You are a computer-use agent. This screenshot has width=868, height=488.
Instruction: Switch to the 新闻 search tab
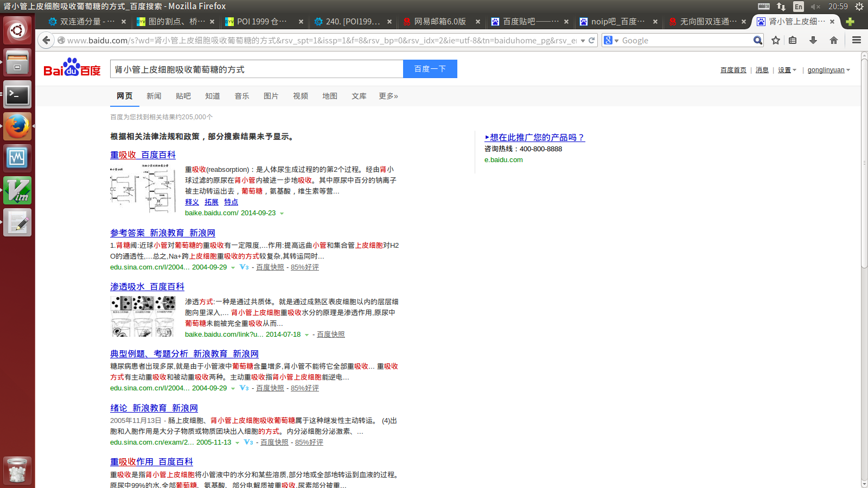[x=154, y=96]
